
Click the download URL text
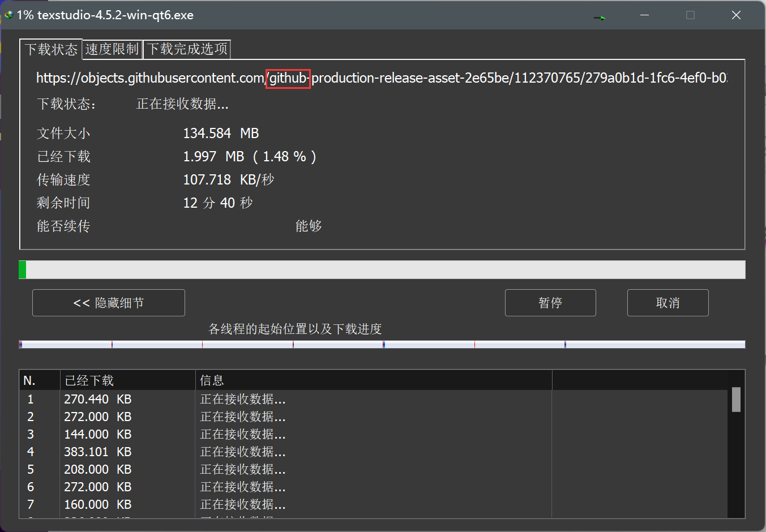(x=382, y=78)
